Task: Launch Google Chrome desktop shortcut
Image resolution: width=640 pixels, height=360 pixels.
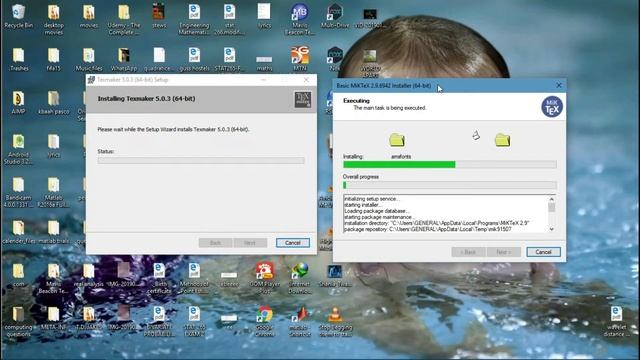Action: [264, 322]
